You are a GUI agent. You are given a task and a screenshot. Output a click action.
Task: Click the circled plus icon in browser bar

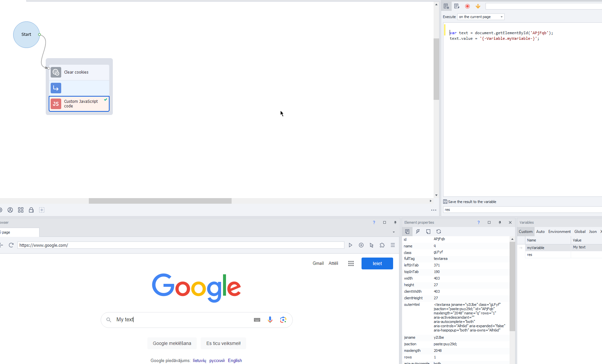coord(361,245)
